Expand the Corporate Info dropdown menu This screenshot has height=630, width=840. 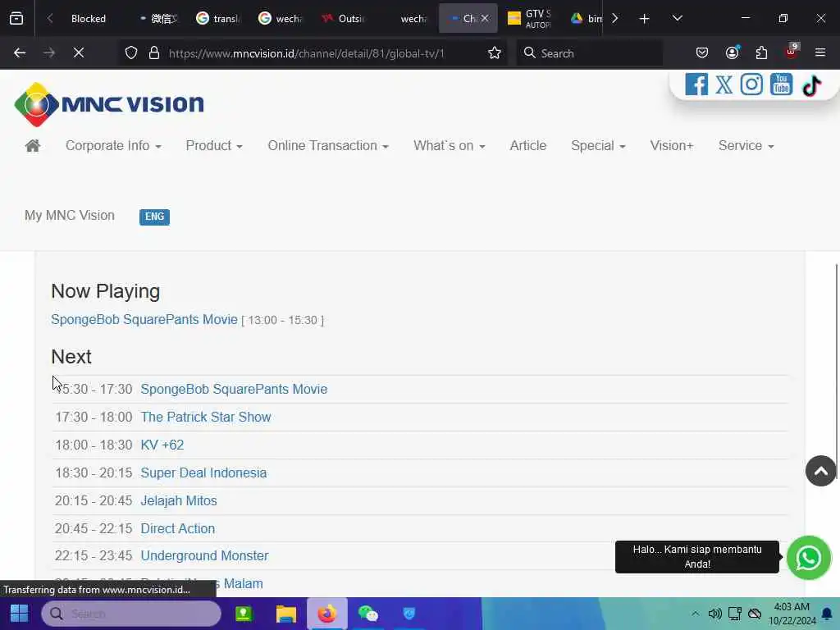click(113, 146)
